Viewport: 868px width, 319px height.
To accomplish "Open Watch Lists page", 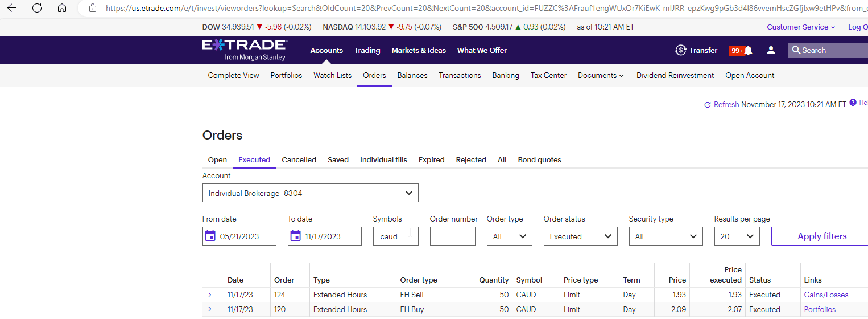I will click(x=332, y=75).
